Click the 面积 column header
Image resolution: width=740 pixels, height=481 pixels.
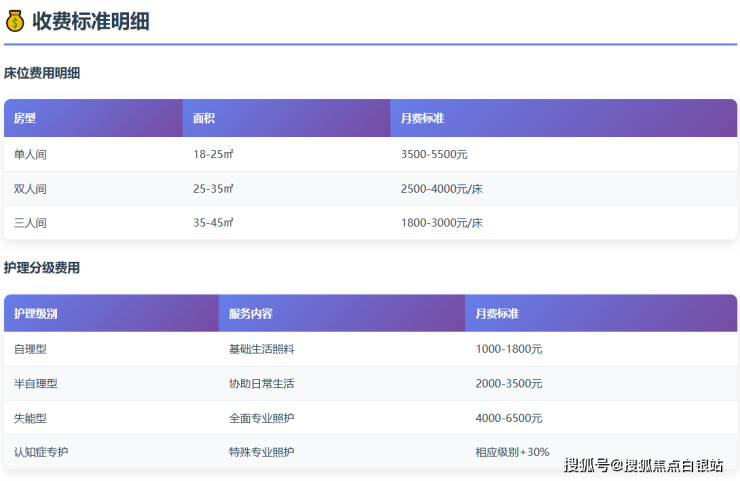tap(204, 118)
